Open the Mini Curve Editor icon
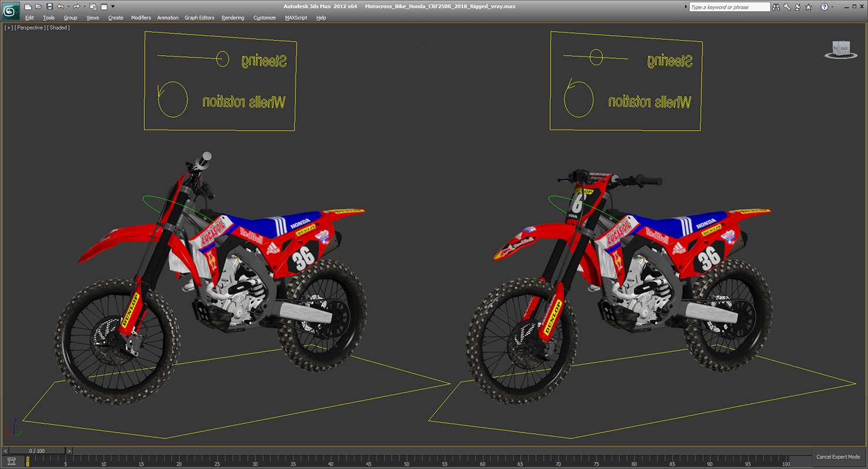868x469 pixels. click(11, 461)
